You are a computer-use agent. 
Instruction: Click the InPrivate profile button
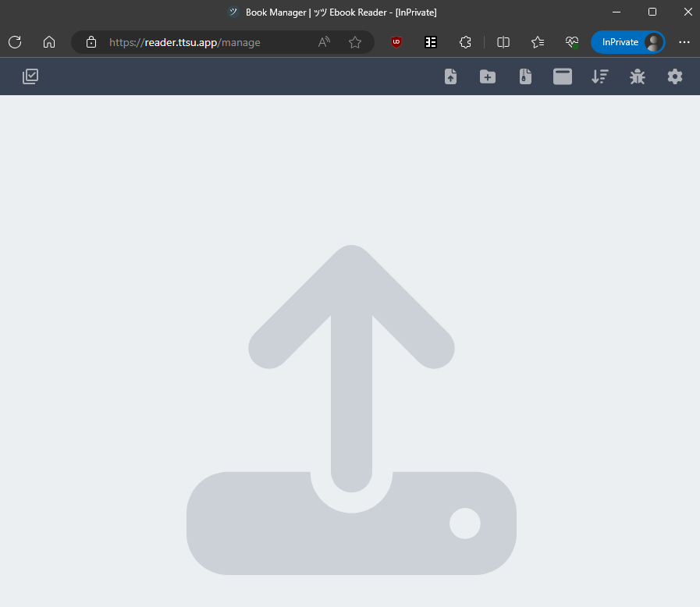coord(627,42)
